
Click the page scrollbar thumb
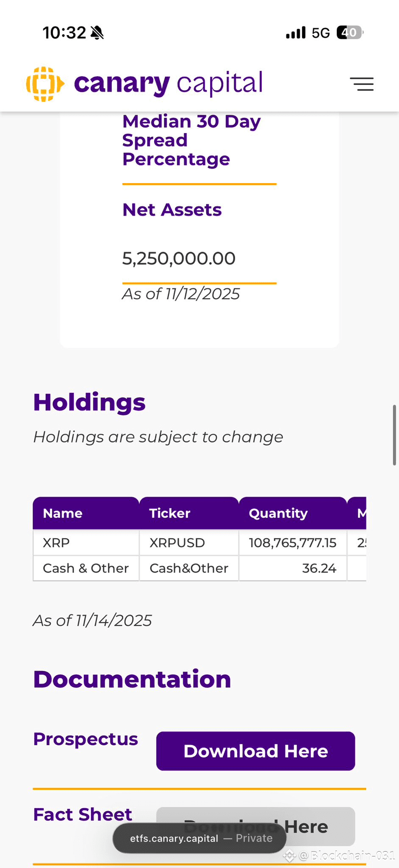[394, 435]
